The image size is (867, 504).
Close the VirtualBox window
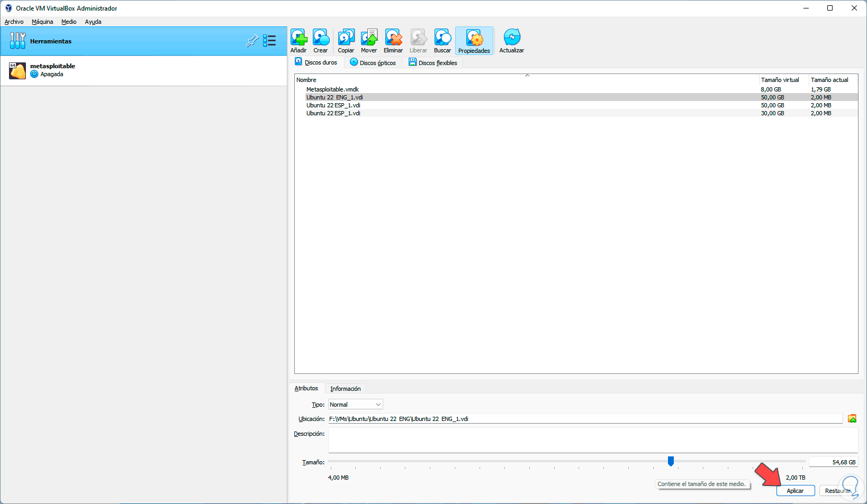tap(854, 8)
